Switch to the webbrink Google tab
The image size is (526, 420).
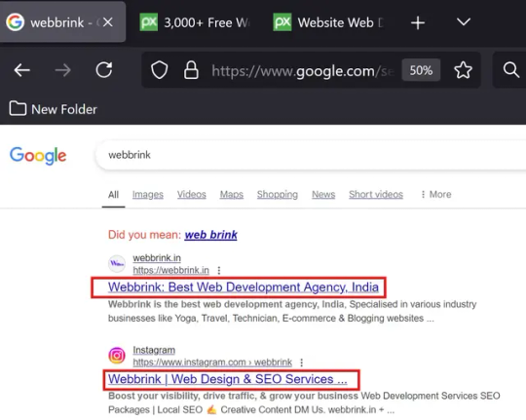(62, 22)
